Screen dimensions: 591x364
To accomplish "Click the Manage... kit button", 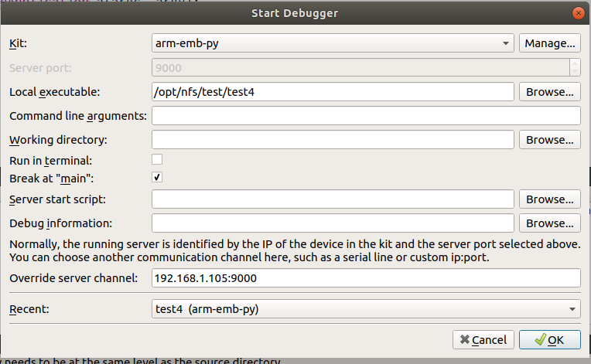I will tap(549, 43).
